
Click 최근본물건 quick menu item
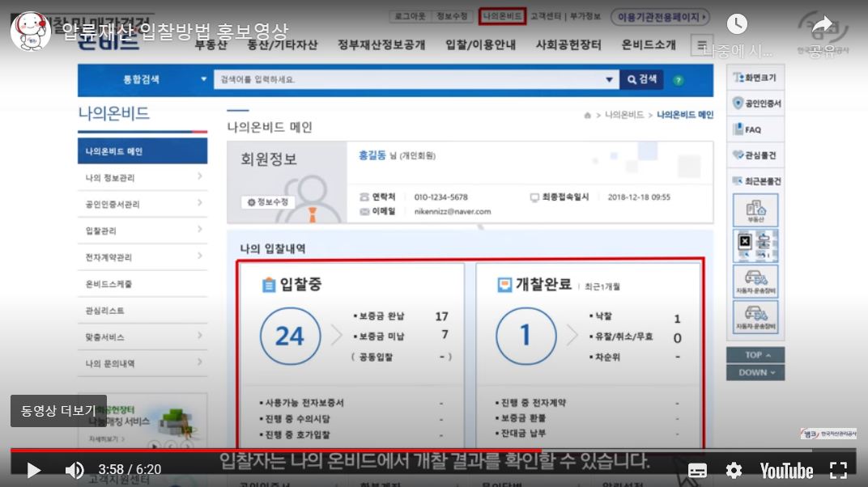(x=755, y=181)
